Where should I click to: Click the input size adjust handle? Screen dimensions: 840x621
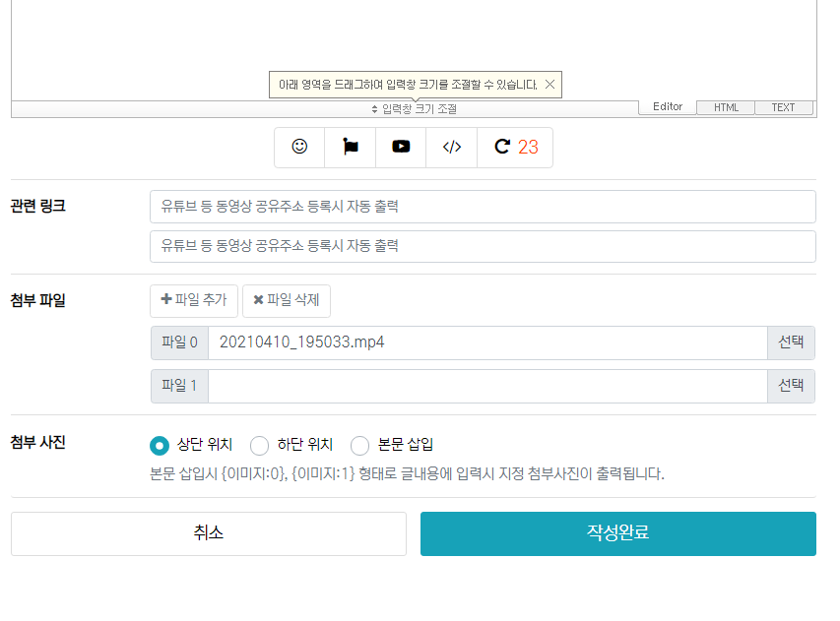[415, 109]
